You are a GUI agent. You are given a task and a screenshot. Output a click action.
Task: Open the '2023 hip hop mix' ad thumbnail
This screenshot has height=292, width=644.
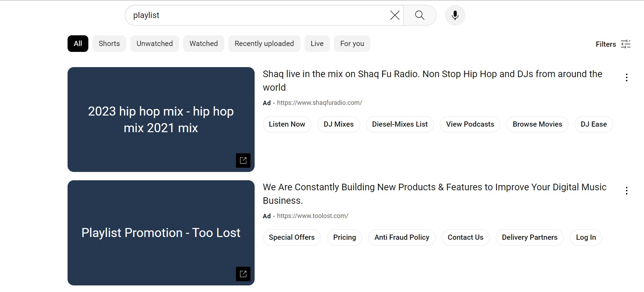tap(161, 119)
